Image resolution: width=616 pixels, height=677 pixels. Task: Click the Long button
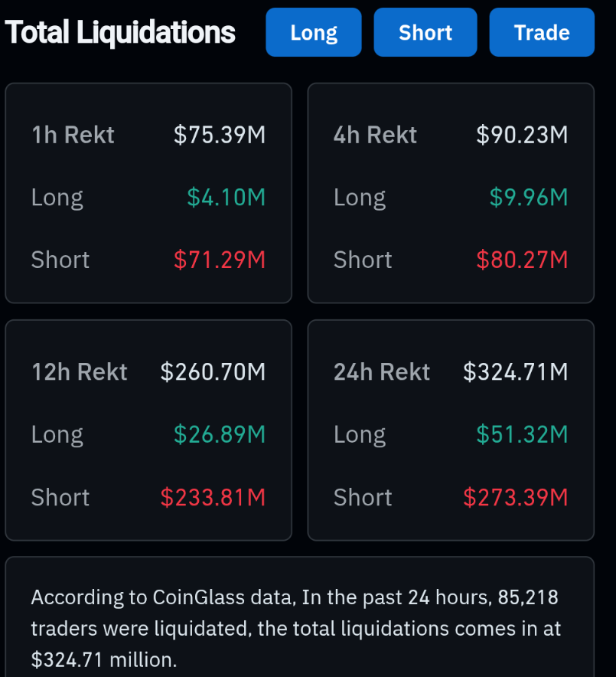point(314,33)
